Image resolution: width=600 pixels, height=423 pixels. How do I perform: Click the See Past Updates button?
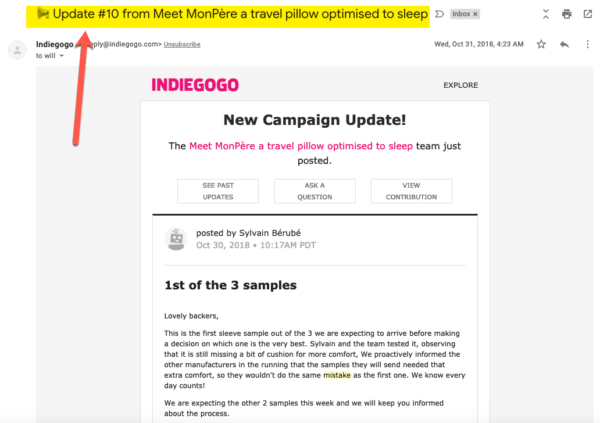[x=218, y=190]
